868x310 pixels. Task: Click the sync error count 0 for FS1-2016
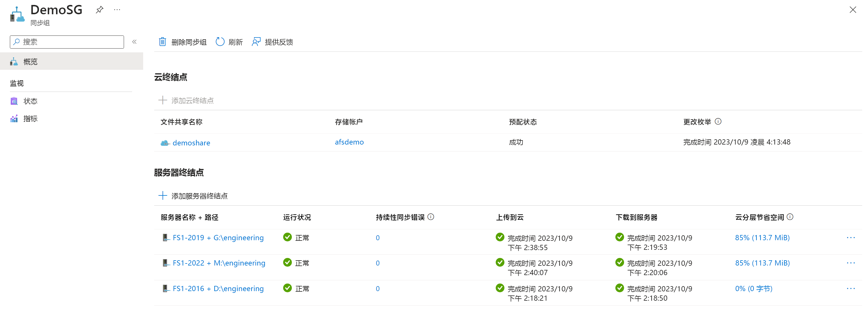click(378, 288)
